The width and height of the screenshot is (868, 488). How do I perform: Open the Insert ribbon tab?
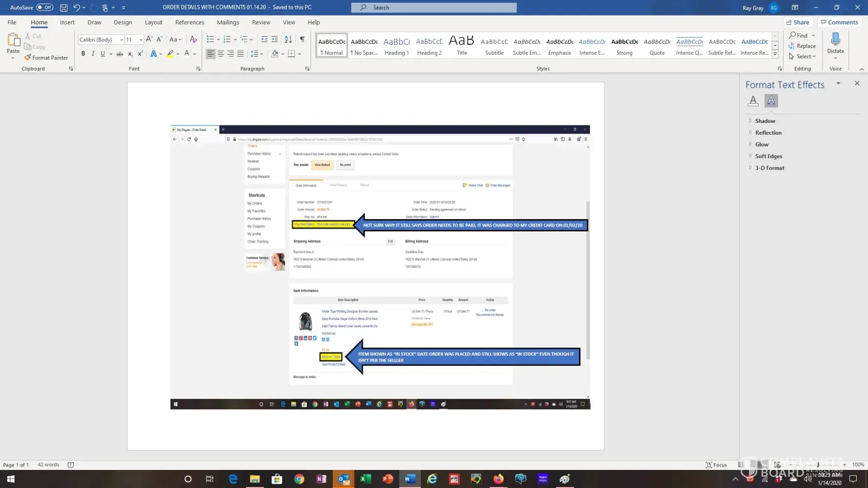[67, 22]
